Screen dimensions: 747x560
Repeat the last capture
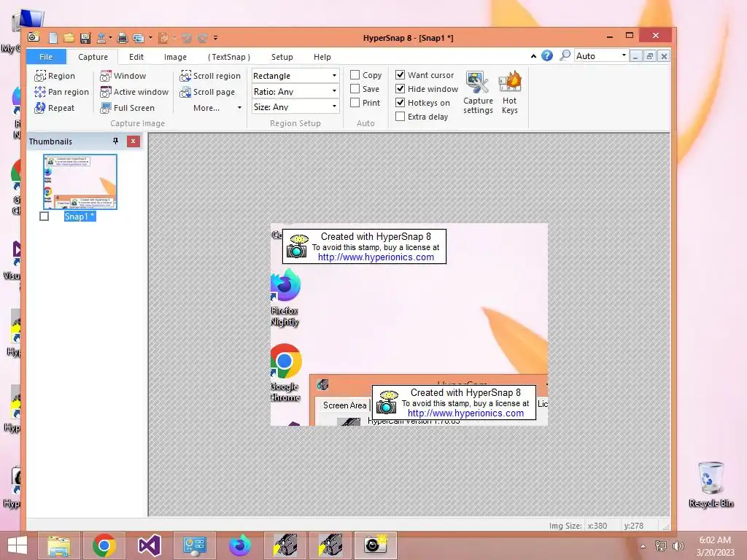point(54,108)
